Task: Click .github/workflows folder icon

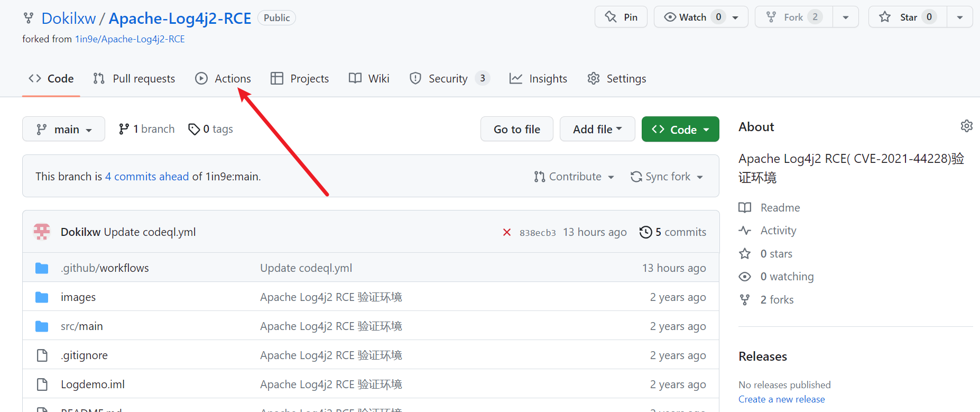Action: click(x=42, y=268)
